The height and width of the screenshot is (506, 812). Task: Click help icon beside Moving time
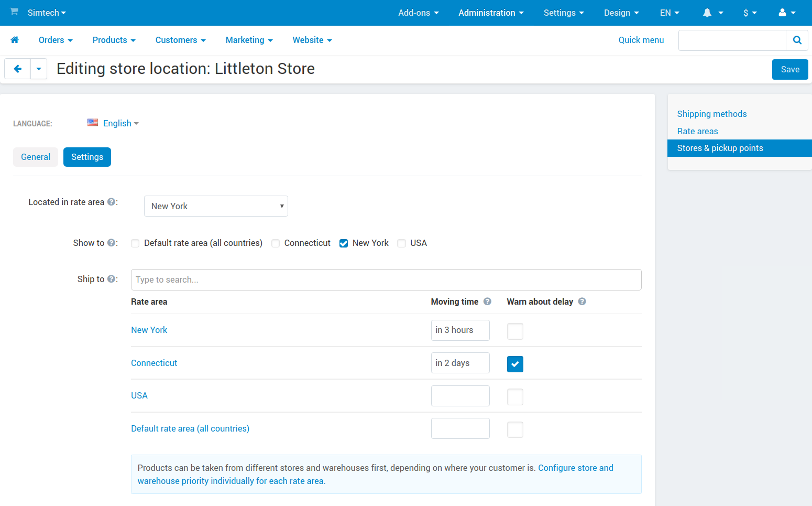(x=487, y=302)
